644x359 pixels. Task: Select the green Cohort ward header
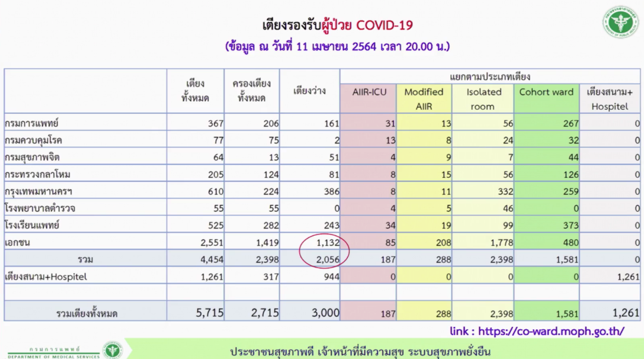click(546, 93)
